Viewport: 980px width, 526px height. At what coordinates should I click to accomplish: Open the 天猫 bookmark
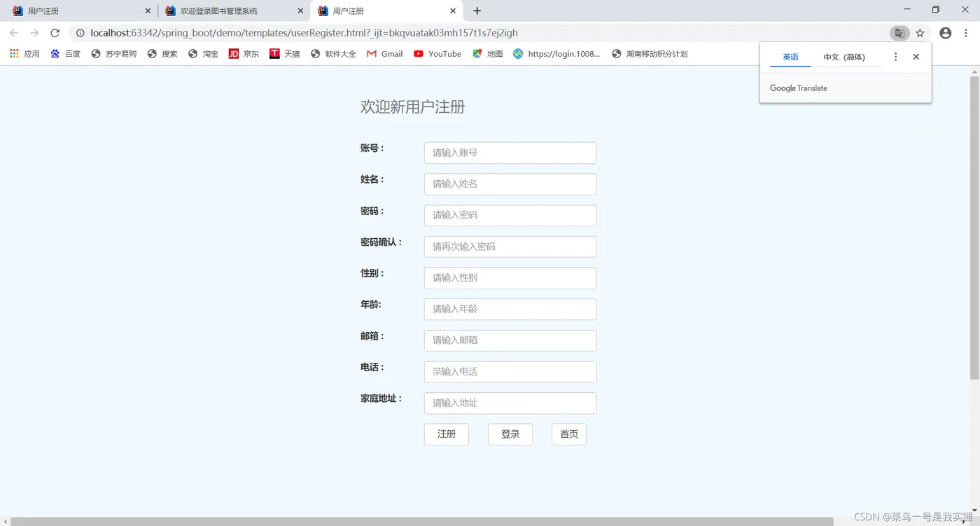coord(284,53)
